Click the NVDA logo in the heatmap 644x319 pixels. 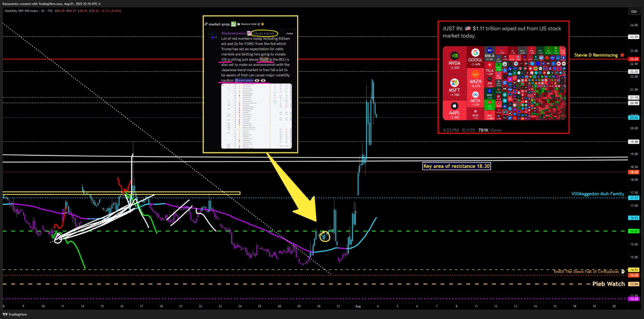pyautogui.click(x=454, y=56)
